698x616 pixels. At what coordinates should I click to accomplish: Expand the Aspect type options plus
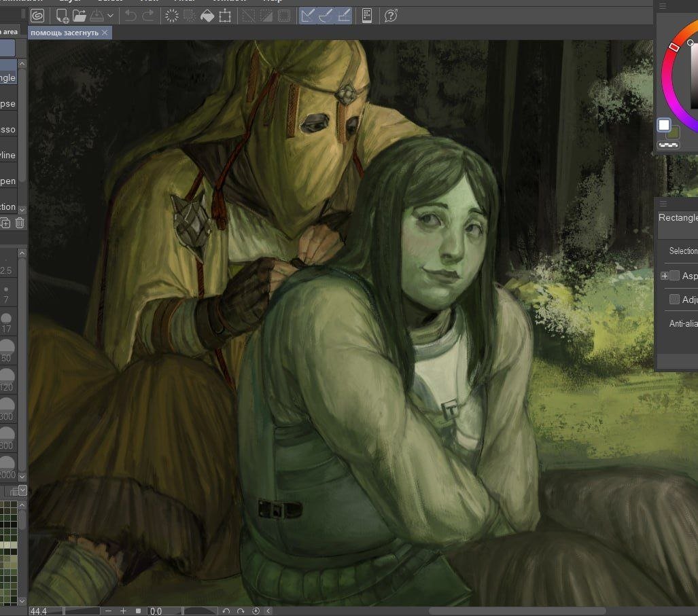(664, 276)
